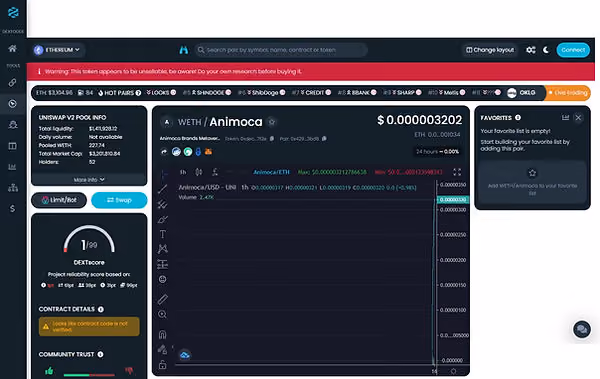Open the Pair Explorer sidebar icon
Image resolution: width=600 pixels, height=379 pixels.
[x=13, y=103]
